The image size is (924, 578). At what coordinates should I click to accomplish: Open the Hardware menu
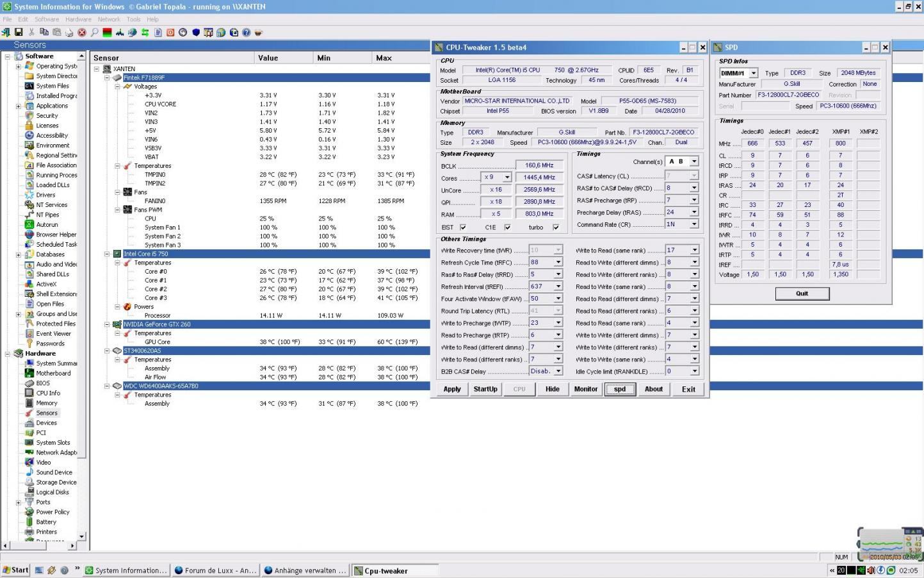pyautogui.click(x=78, y=19)
